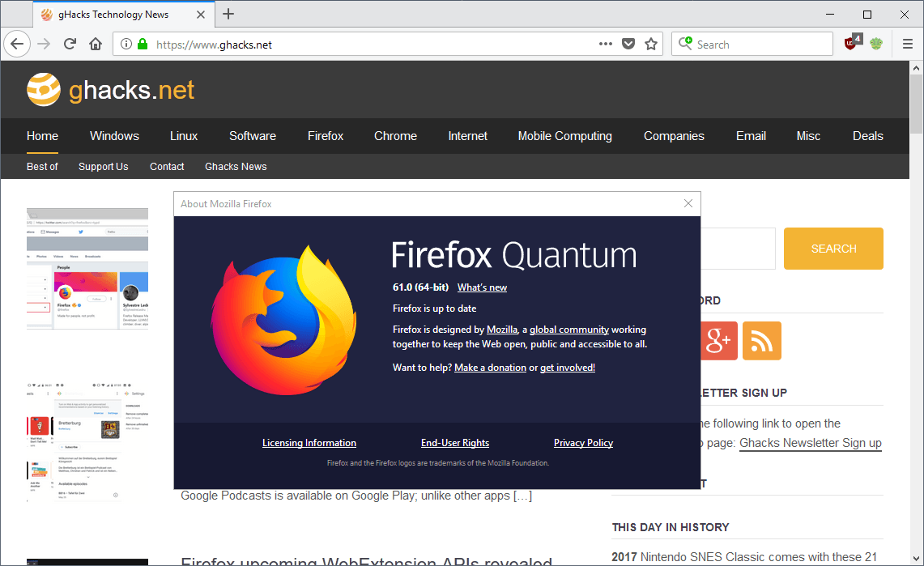Reload the current page
Viewport: 924px width, 566px height.
tap(70, 45)
